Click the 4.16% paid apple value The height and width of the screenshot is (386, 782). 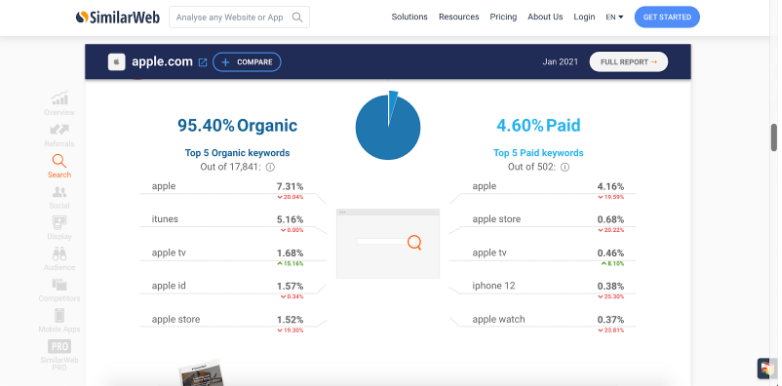pos(610,187)
